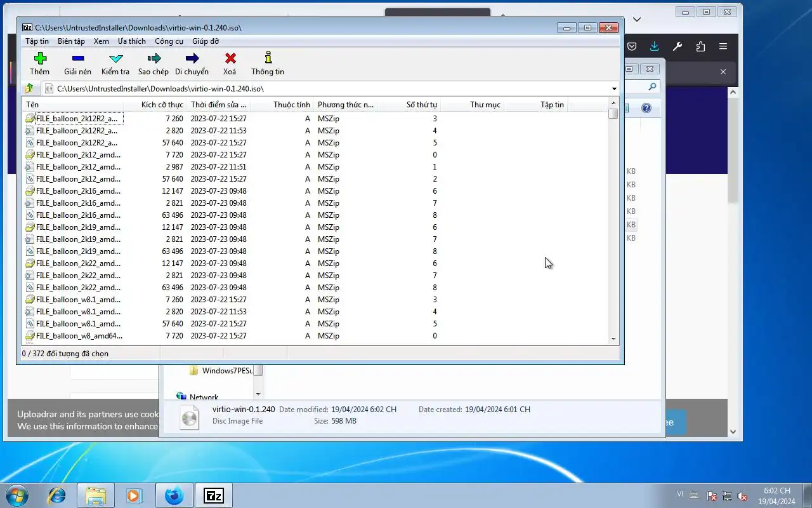Screen dimensions: 812x508
Task: Click the Action Center flag tray icon
Action: click(712, 496)
